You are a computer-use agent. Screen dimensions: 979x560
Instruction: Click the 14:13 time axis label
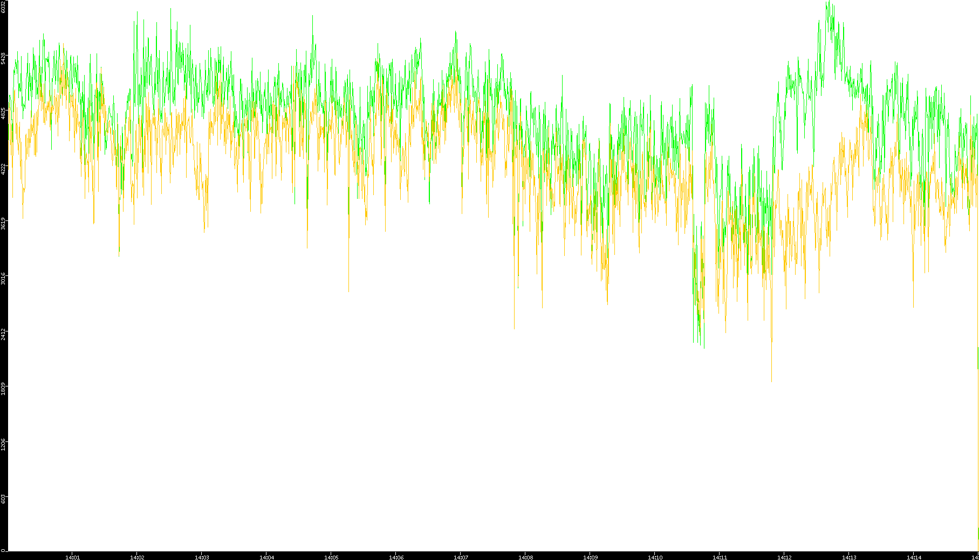click(849, 557)
